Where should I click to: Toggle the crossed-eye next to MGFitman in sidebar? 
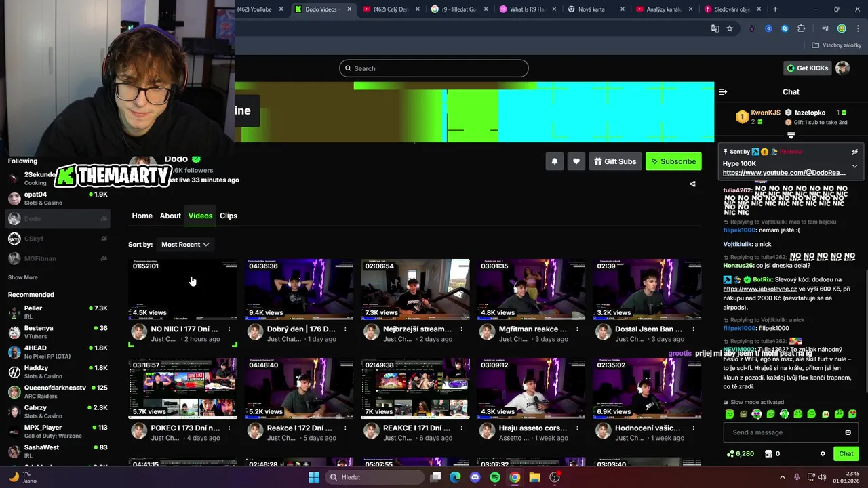(x=104, y=258)
